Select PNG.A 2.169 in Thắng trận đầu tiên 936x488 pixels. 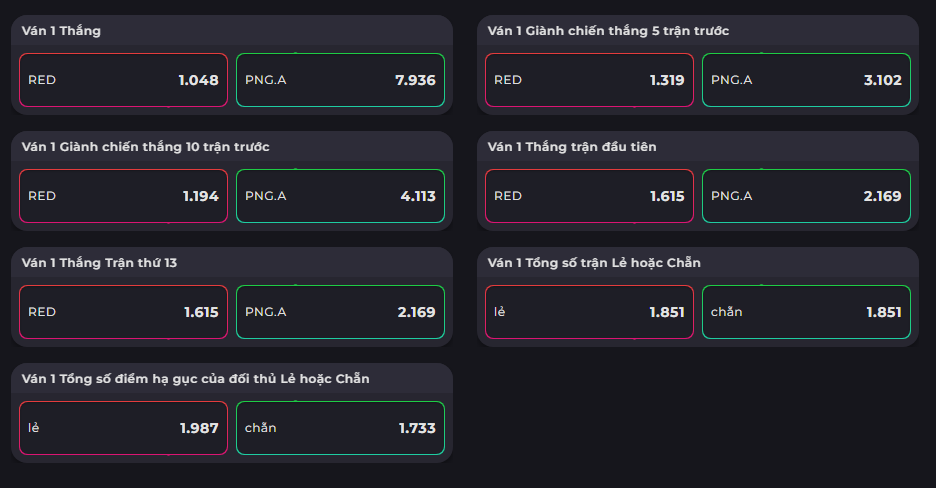point(806,196)
